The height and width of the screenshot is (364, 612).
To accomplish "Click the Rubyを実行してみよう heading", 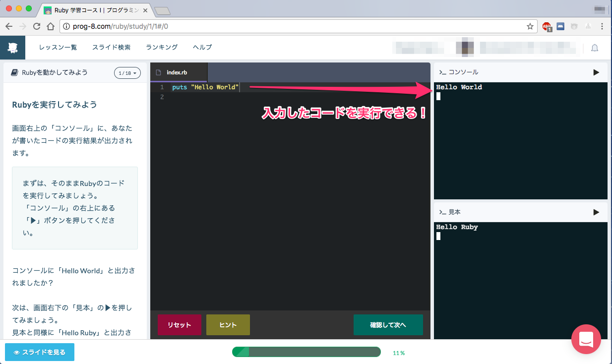I will point(55,105).
